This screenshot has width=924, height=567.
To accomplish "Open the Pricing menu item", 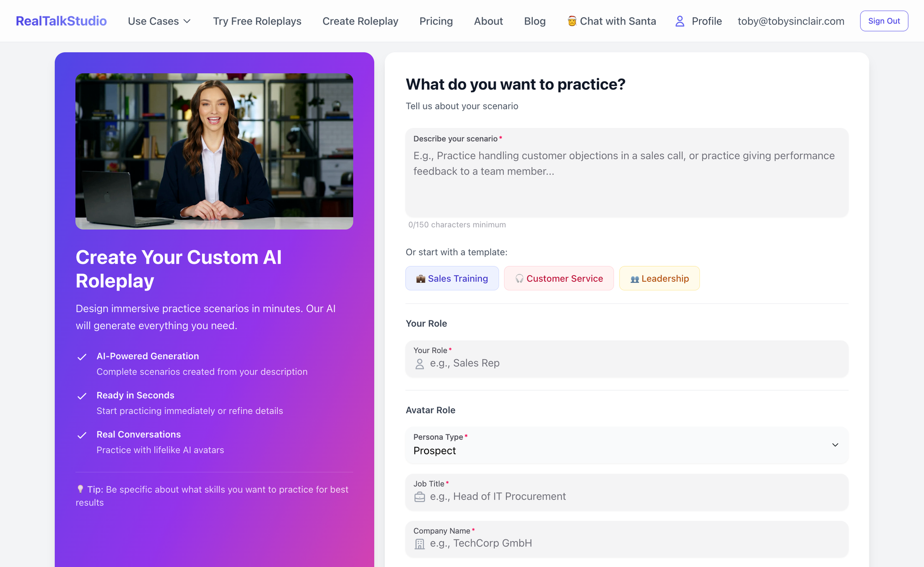I will [436, 21].
